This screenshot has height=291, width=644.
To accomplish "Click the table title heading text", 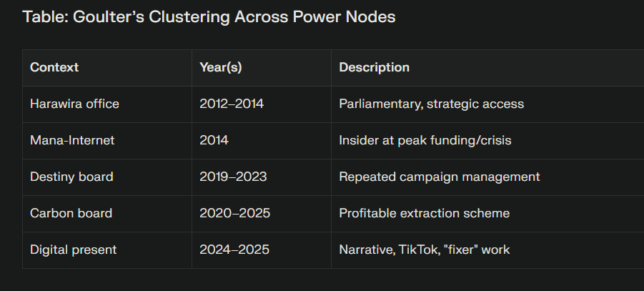I will [209, 17].
